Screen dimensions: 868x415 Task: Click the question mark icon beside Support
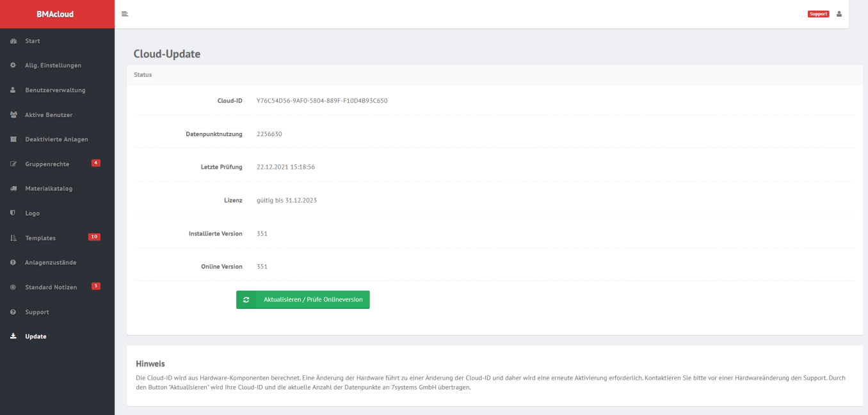tap(13, 312)
